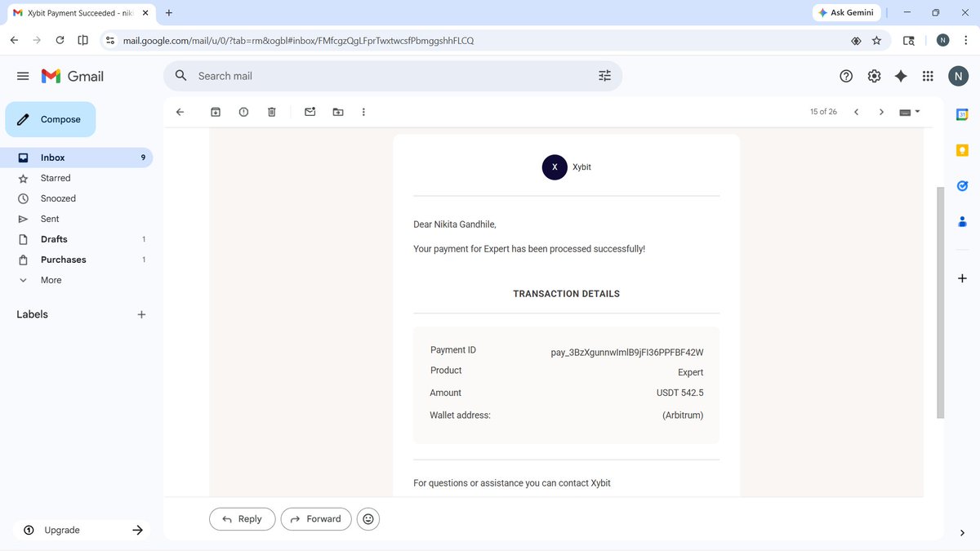Click the Xybit sender avatar
Image resolution: width=980 pixels, height=551 pixels.
coord(555,167)
